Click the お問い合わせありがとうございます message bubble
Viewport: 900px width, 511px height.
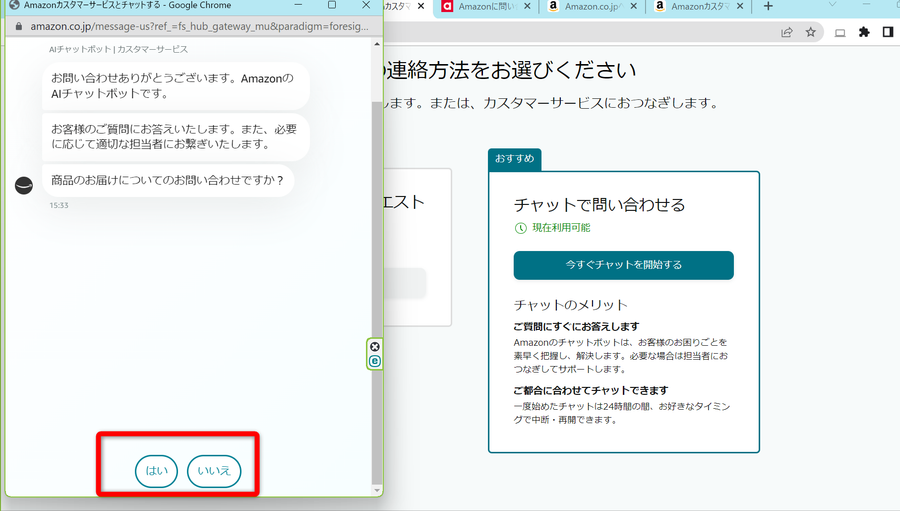(x=176, y=86)
